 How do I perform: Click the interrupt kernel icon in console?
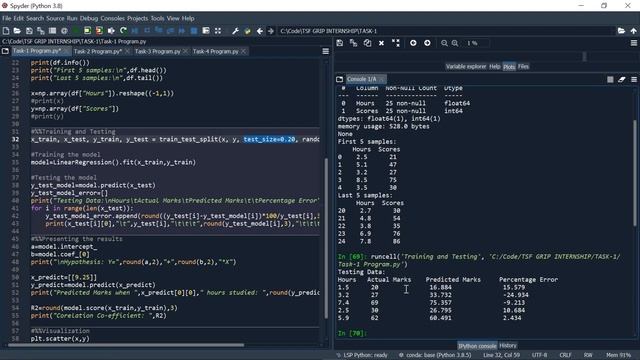click(x=610, y=79)
